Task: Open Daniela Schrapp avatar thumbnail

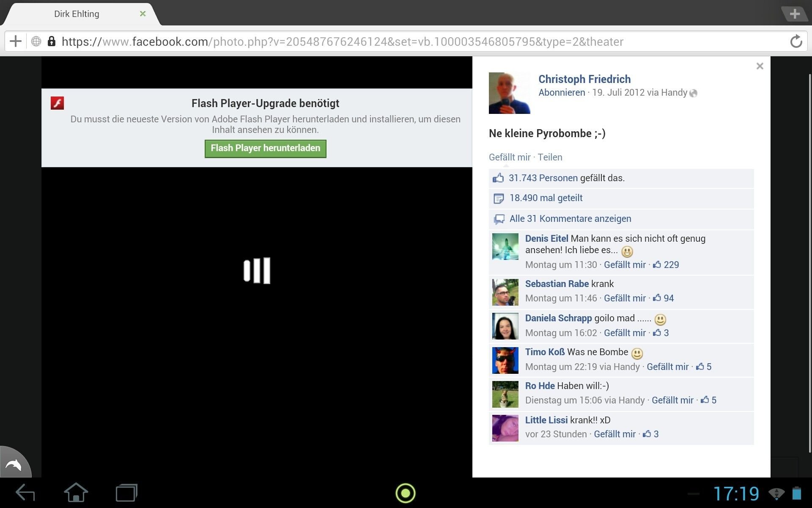Action: 505,326
